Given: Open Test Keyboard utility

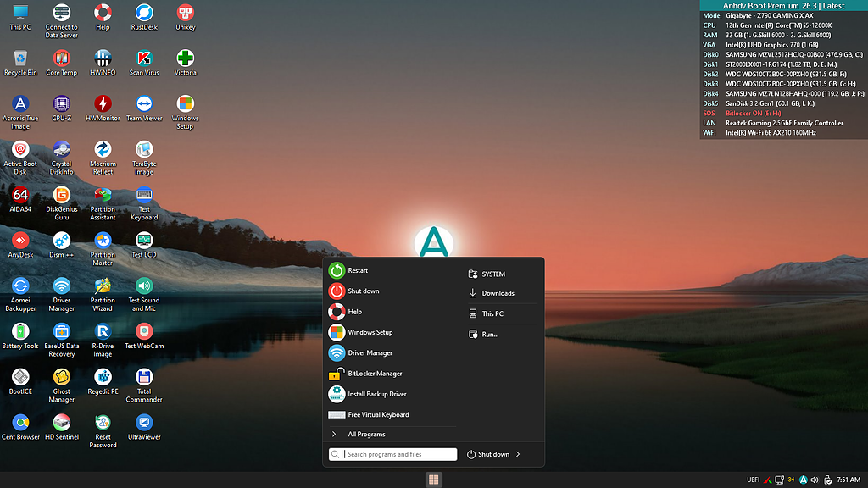Looking at the screenshot, I should click(x=144, y=203).
